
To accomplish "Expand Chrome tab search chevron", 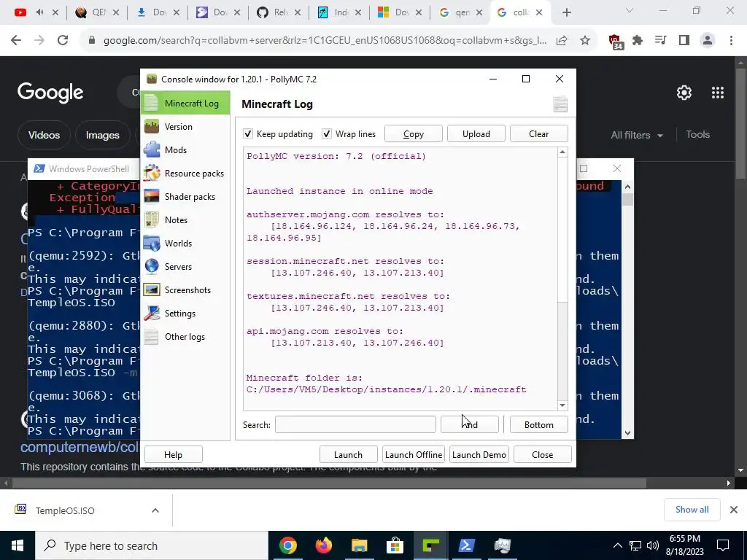I will point(630,10).
